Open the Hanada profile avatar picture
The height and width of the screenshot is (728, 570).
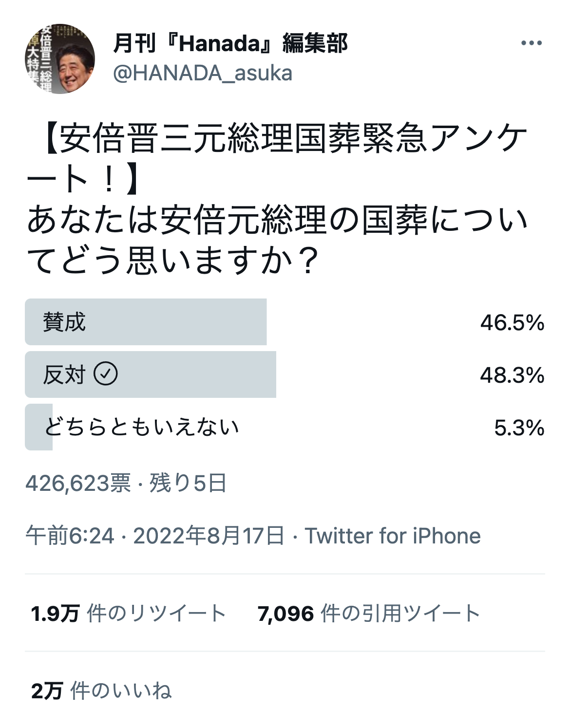[60, 59]
